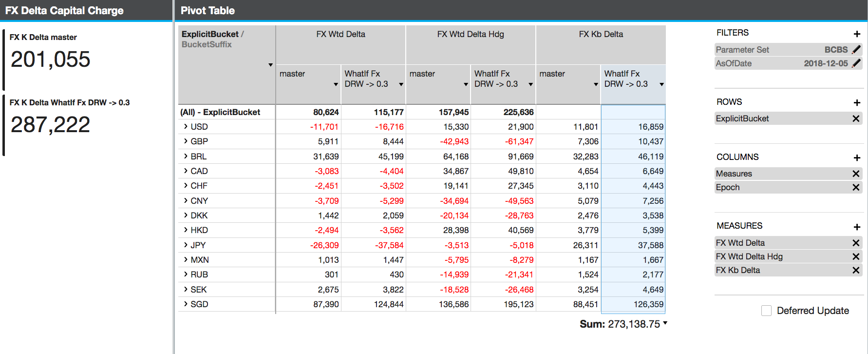Toggle the Deferred Update checkbox
The width and height of the screenshot is (868, 354).
click(766, 311)
